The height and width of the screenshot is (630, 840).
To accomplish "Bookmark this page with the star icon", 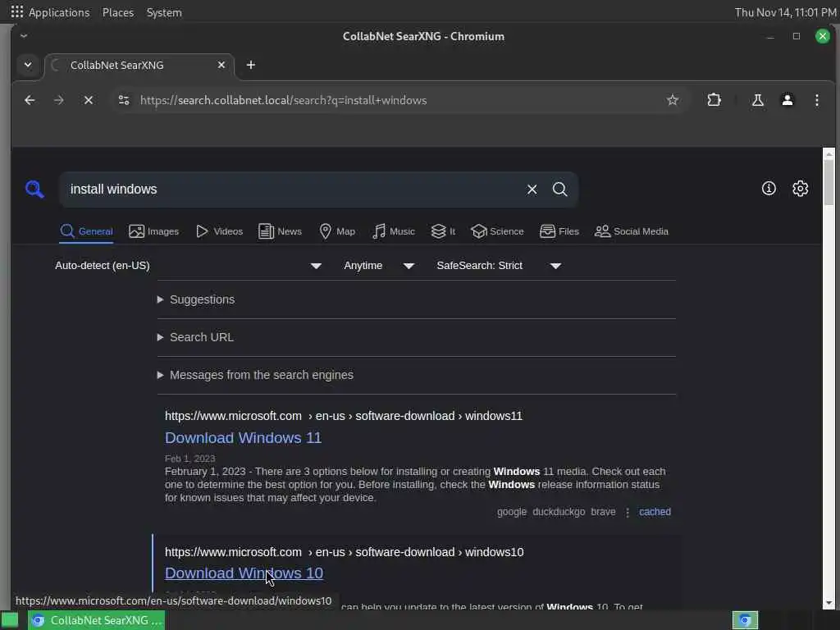I will 673,100.
